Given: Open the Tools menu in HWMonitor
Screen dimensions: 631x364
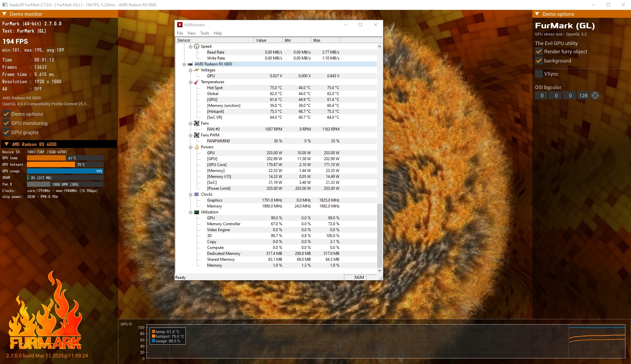Looking at the screenshot, I should 205,33.
